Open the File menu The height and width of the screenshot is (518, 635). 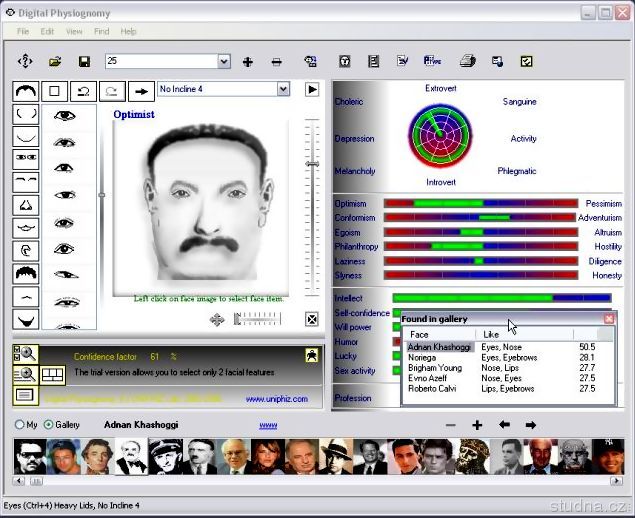tap(22, 32)
